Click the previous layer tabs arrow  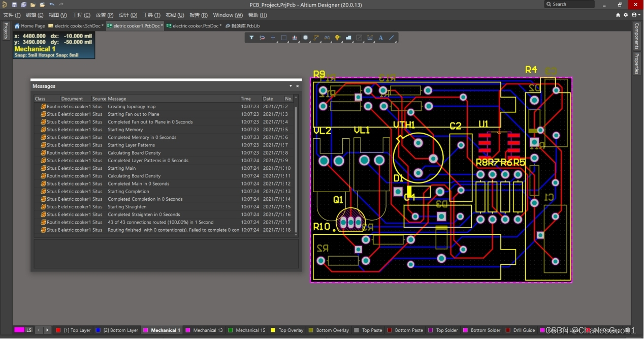[x=39, y=330]
